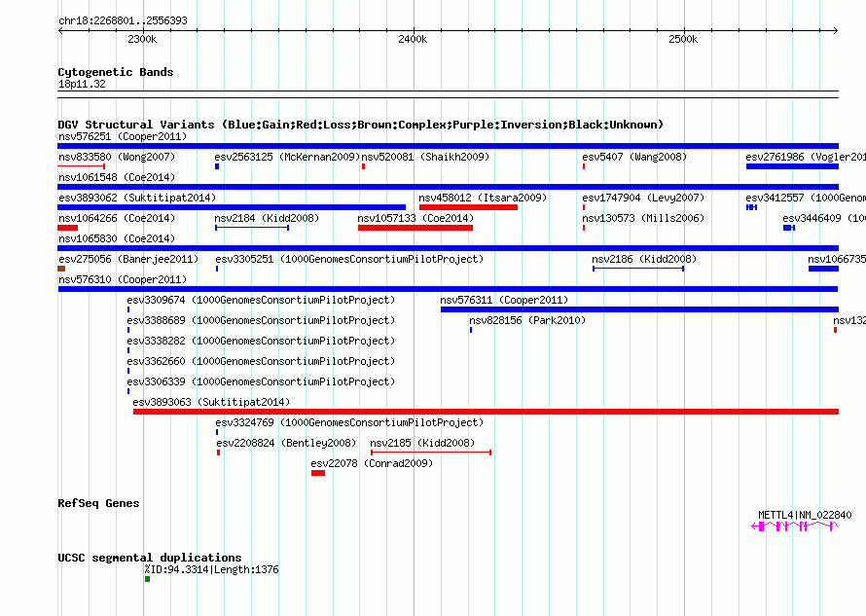
Task: Click the red nsv833580 (Wong2007) span line
Action: point(81,166)
